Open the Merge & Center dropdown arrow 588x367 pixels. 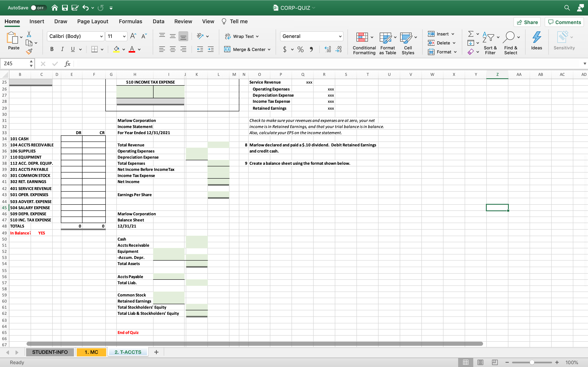tap(269, 50)
